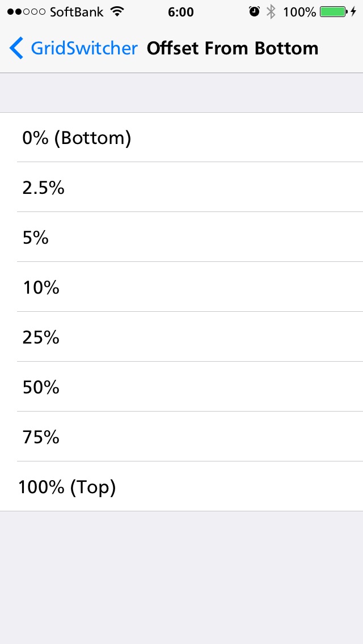Choose the 2.5% offset option

click(181, 187)
